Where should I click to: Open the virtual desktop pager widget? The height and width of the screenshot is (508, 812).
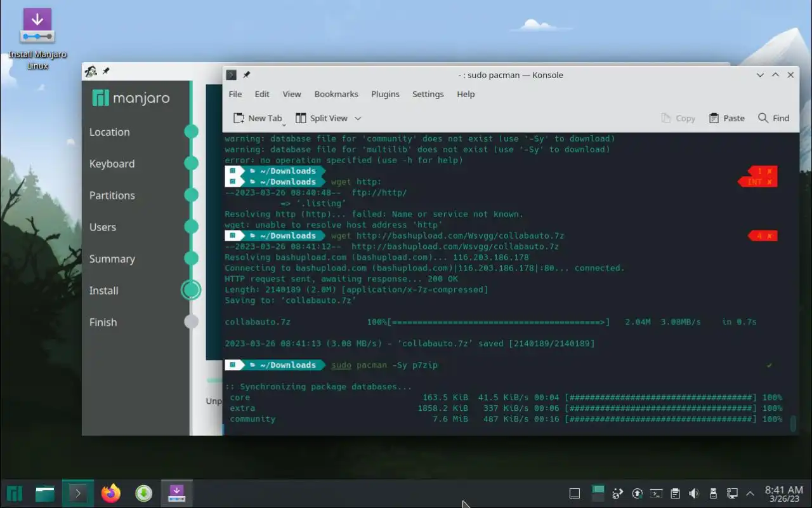[598, 493]
